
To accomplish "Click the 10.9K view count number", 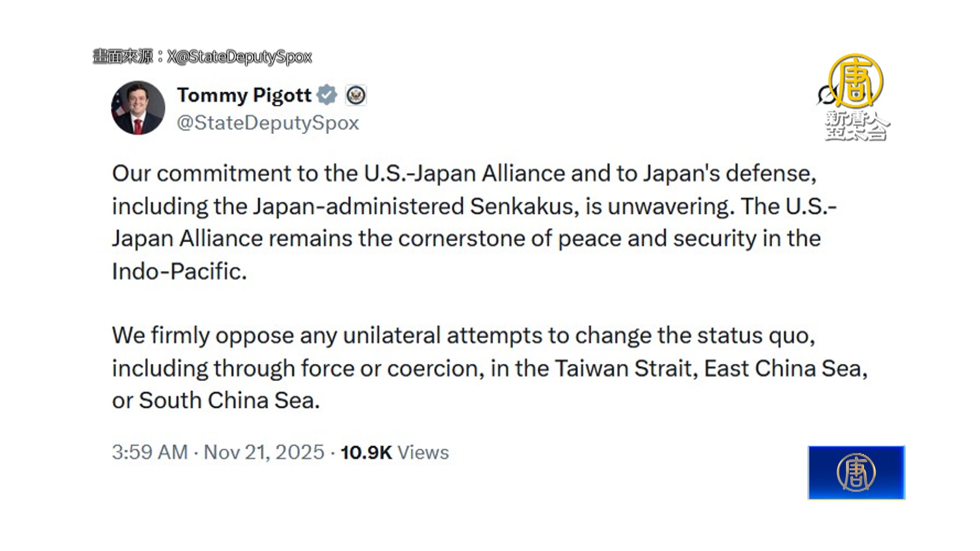I will pyautogui.click(x=366, y=453).
